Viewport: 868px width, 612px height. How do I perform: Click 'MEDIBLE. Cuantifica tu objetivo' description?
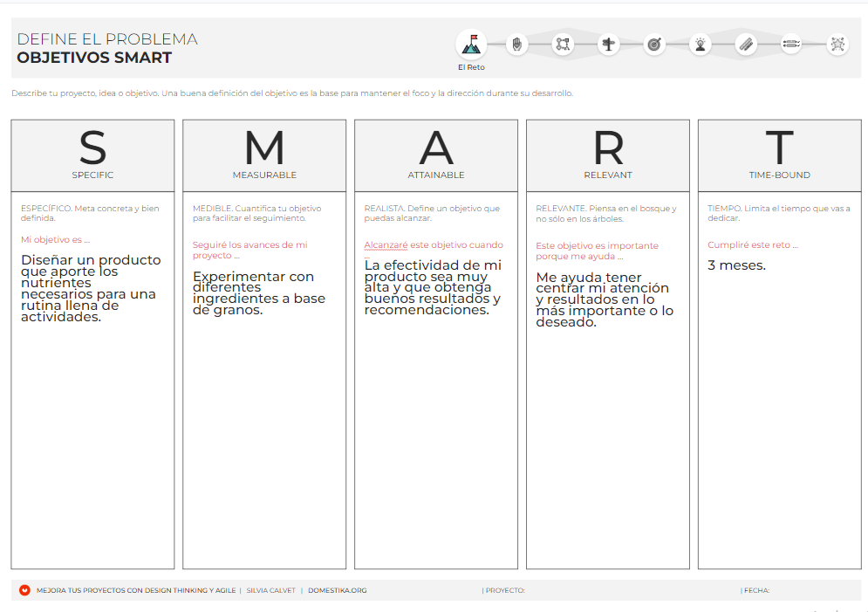[x=256, y=213]
